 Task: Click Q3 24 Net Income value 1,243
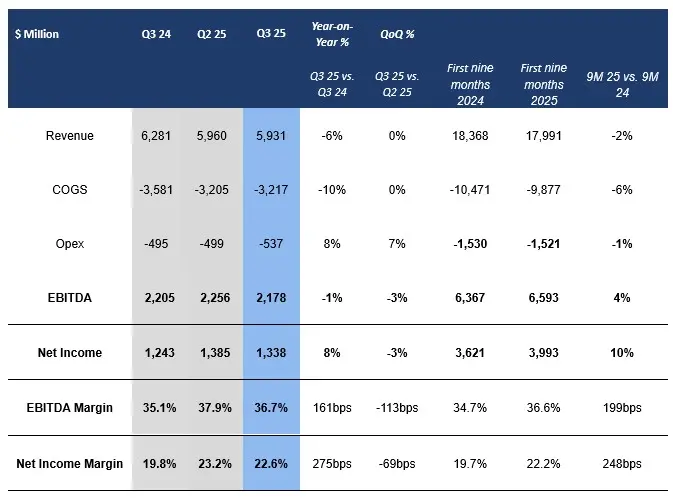pyautogui.click(x=156, y=352)
